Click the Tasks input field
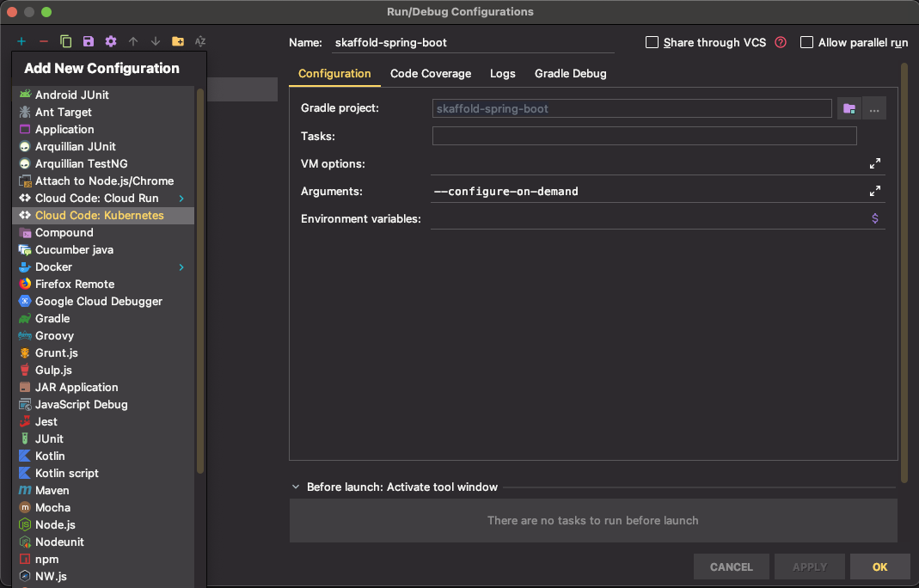This screenshot has height=588, width=919. tap(644, 136)
